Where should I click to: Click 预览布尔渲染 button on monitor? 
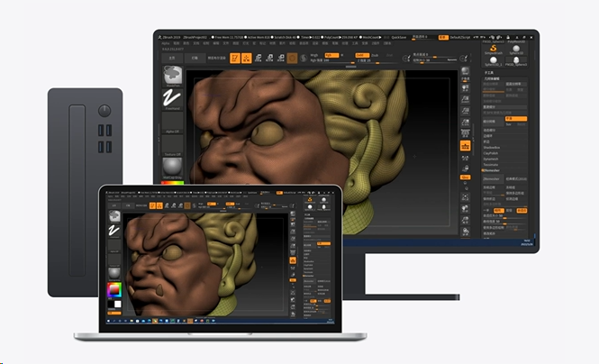(216, 58)
